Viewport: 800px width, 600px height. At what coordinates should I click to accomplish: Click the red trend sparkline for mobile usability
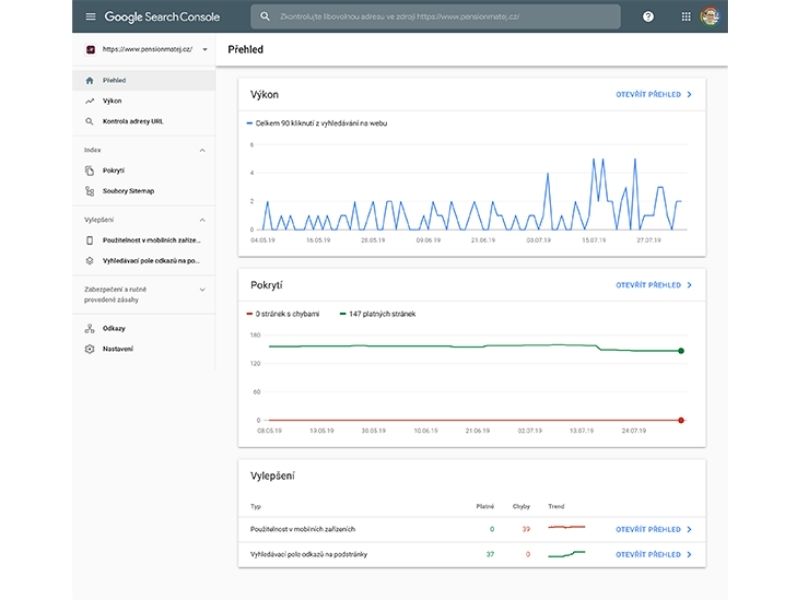click(x=566, y=527)
